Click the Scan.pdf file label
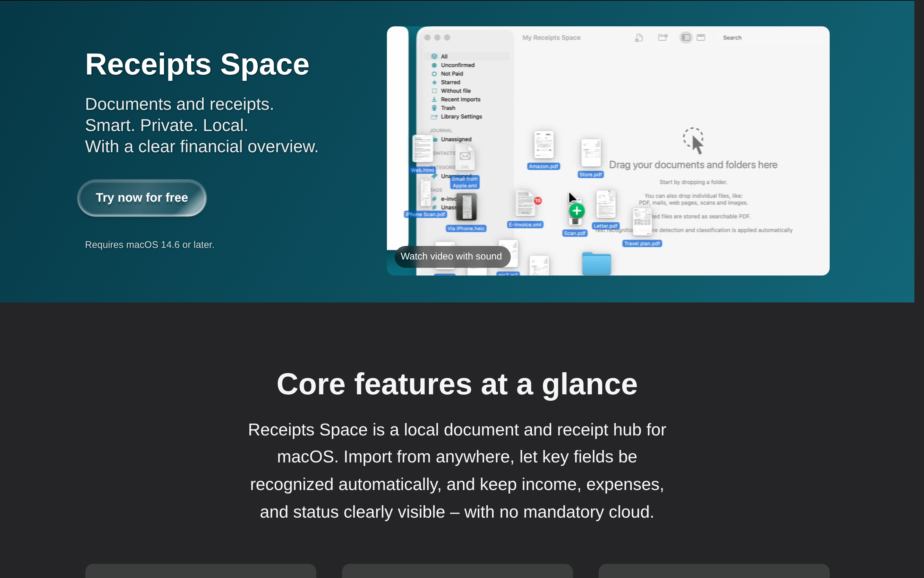 pos(575,233)
